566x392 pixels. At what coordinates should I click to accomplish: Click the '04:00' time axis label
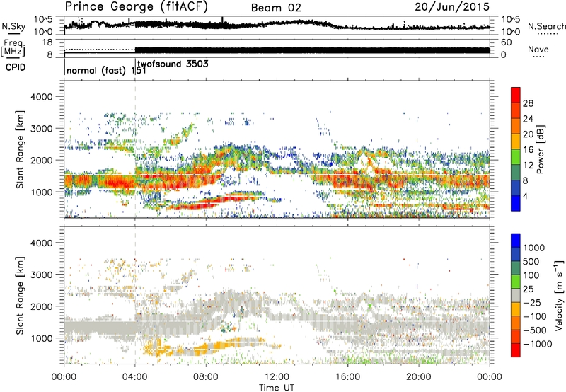(135, 377)
